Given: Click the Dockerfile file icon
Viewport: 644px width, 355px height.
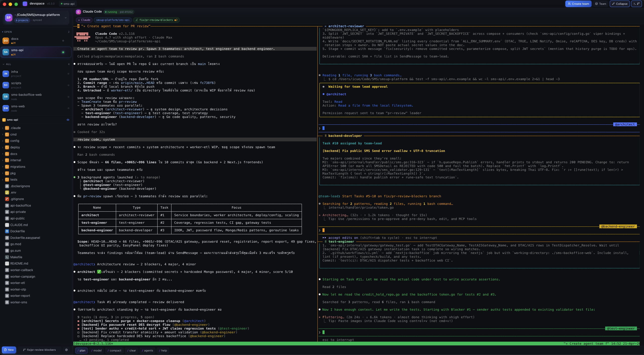Looking at the screenshot, I should click(7, 231).
